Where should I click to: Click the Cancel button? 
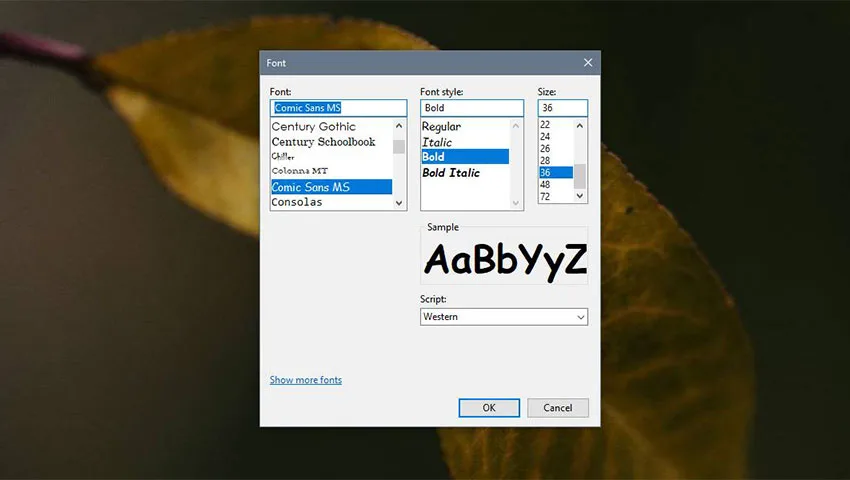point(558,408)
